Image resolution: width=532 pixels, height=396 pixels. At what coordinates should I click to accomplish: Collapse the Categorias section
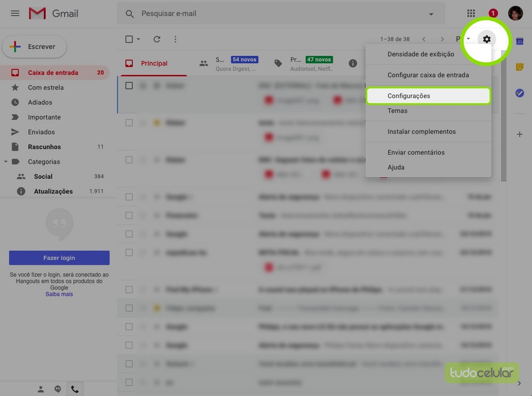click(6, 161)
